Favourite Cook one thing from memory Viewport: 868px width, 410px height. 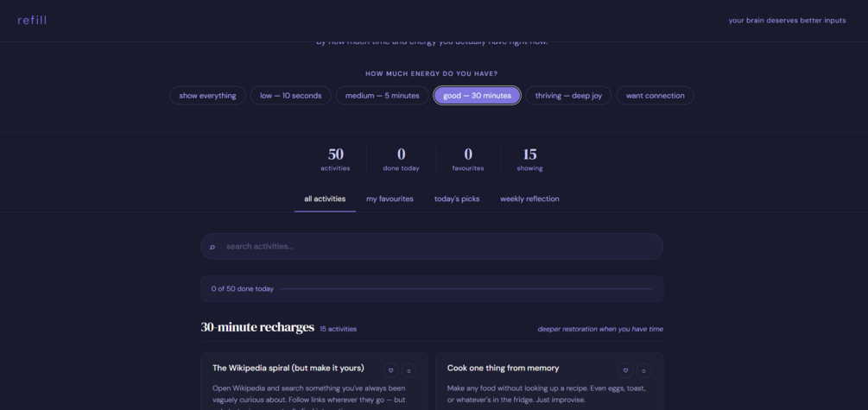coord(625,370)
